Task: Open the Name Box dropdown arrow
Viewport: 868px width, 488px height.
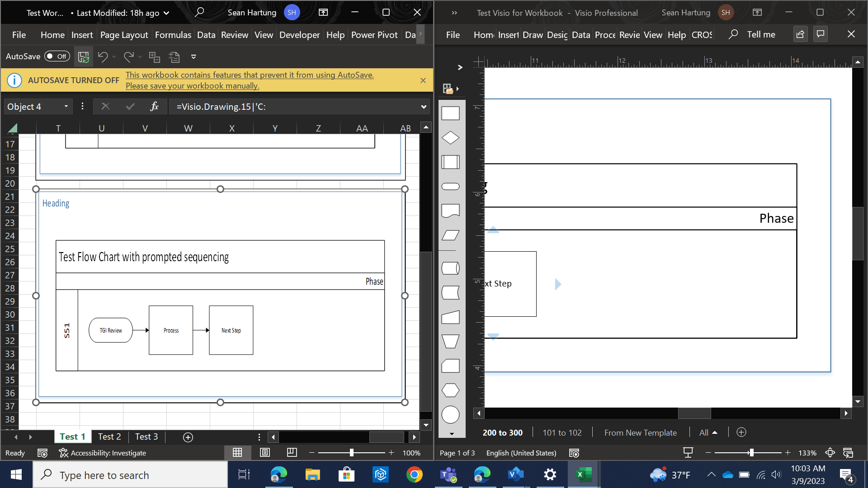Action: point(66,107)
